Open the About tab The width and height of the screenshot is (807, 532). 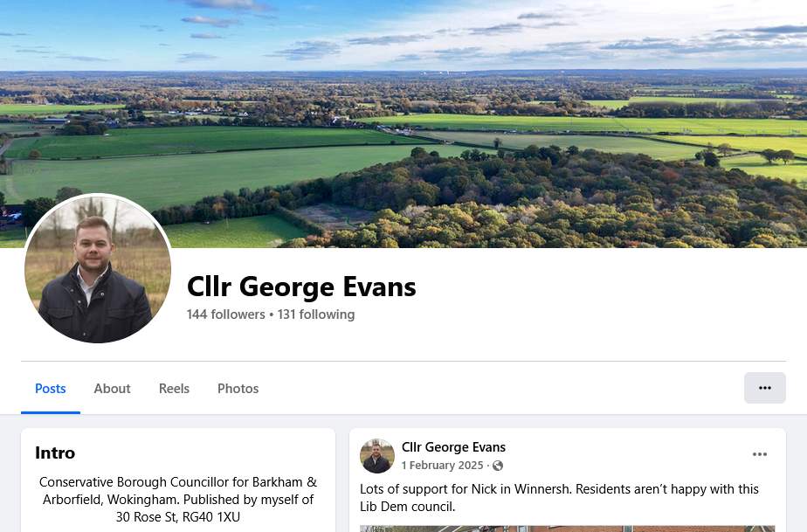tap(112, 389)
